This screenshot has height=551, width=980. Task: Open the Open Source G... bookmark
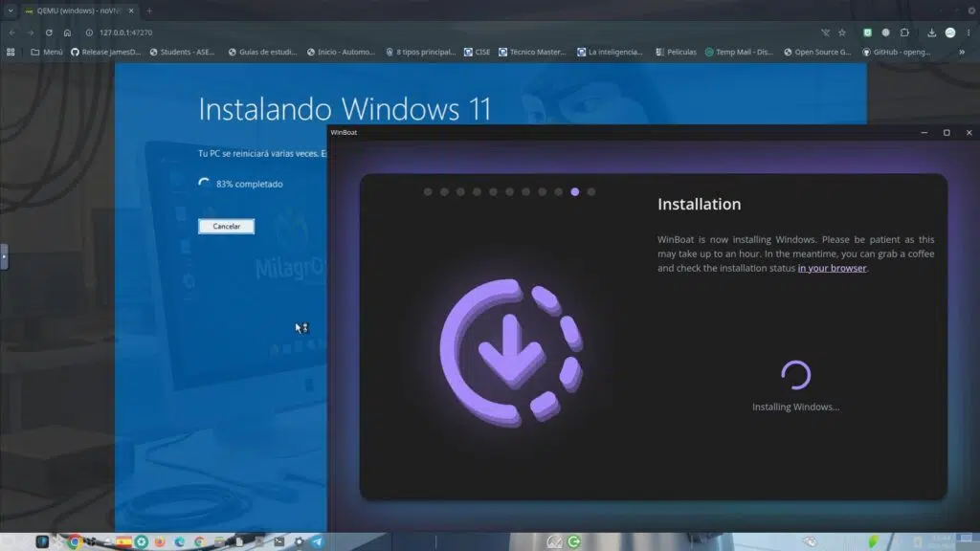click(817, 52)
